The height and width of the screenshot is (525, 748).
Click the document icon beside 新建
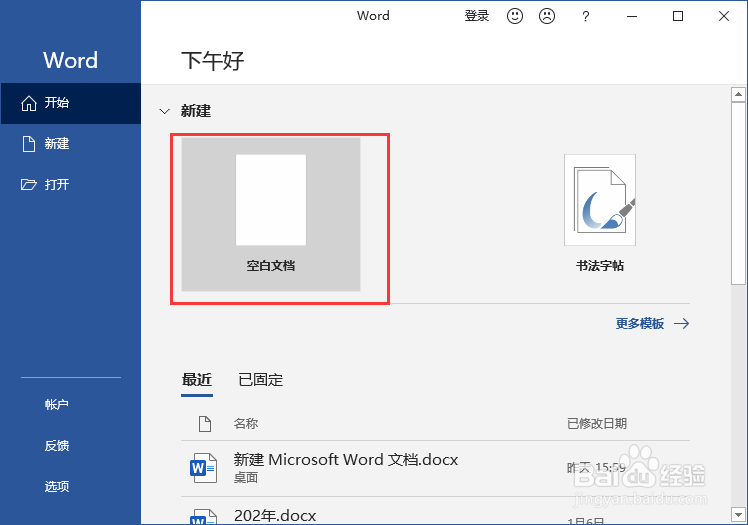click(x=29, y=144)
